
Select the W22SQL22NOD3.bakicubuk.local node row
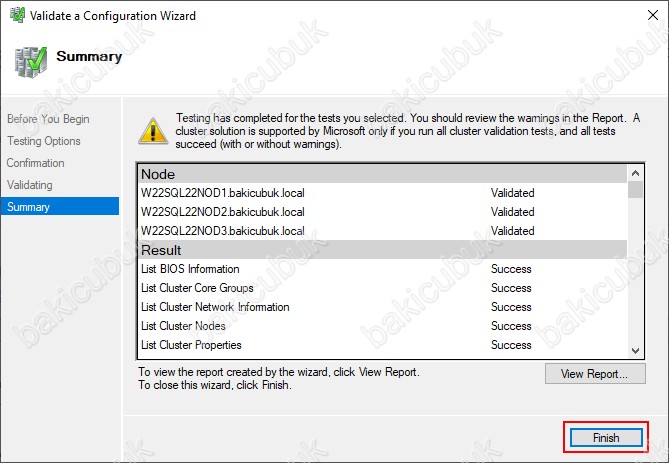click(383, 231)
